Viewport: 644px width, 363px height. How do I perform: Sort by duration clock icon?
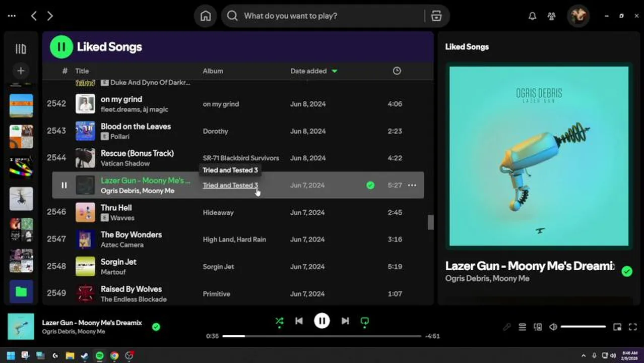click(397, 71)
